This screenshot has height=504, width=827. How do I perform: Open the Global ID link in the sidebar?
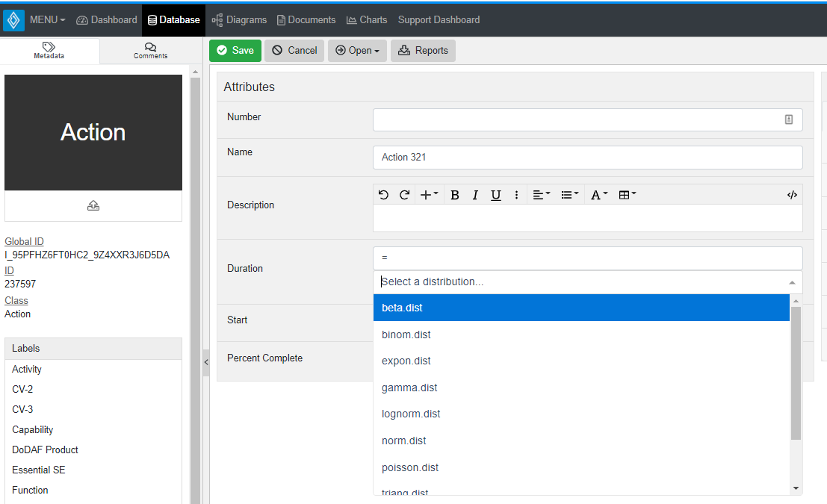tap(24, 241)
